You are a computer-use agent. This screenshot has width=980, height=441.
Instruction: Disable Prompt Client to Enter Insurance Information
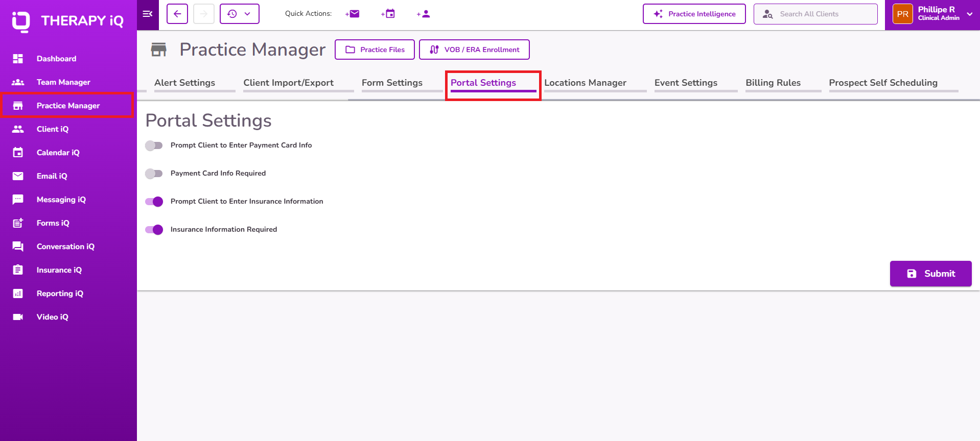154,202
